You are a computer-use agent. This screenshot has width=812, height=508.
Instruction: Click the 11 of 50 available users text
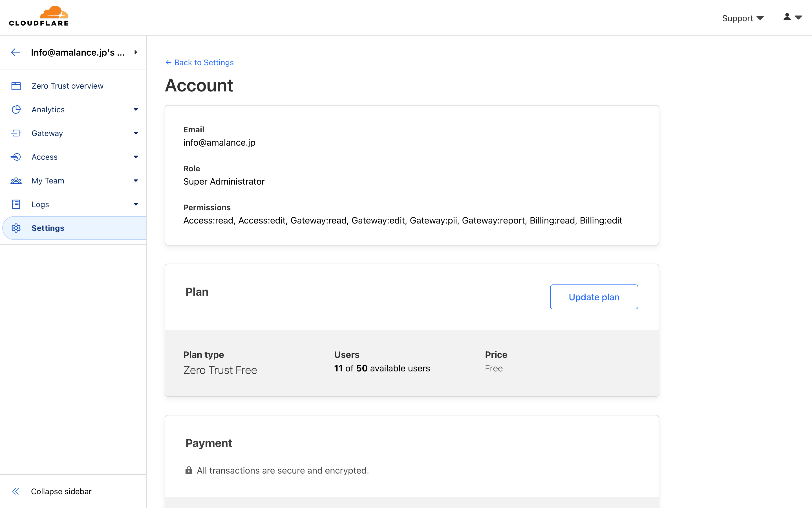(x=382, y=368)
